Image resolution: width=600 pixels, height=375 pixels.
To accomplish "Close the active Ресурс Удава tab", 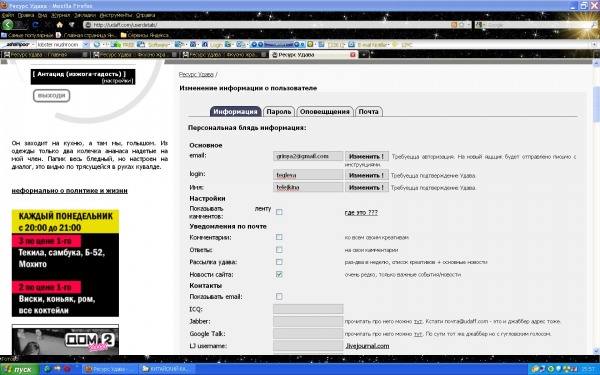I will pyautogui.click(x=353, y=55).
